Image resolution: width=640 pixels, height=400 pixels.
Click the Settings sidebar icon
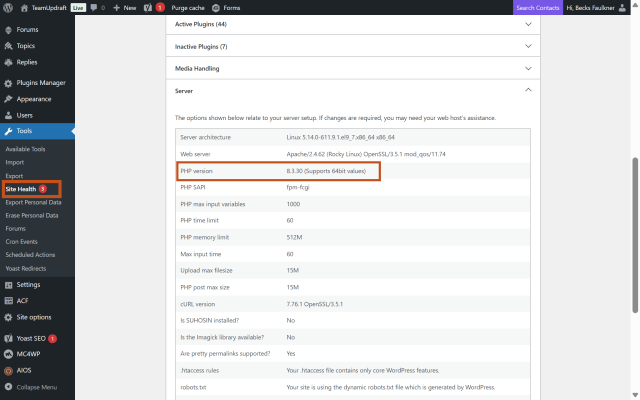pos(8,285)
